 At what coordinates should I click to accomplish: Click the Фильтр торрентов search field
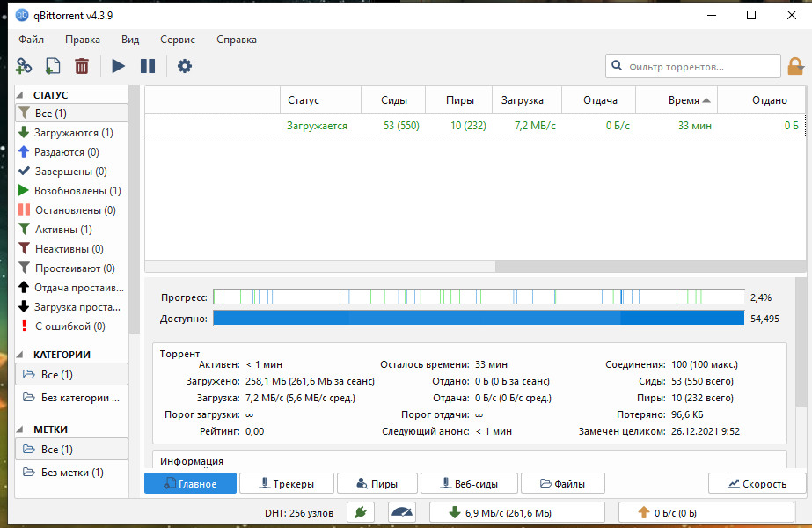[693, 66]
